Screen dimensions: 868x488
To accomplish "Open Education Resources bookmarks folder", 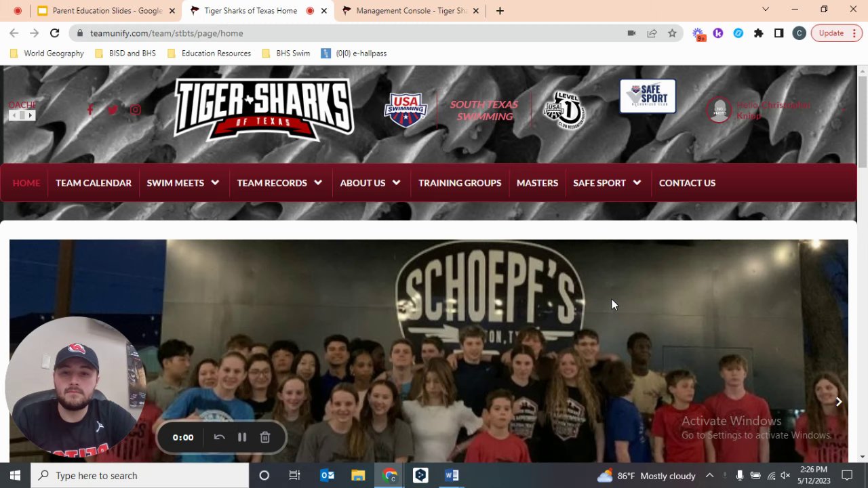I will 209,54.
